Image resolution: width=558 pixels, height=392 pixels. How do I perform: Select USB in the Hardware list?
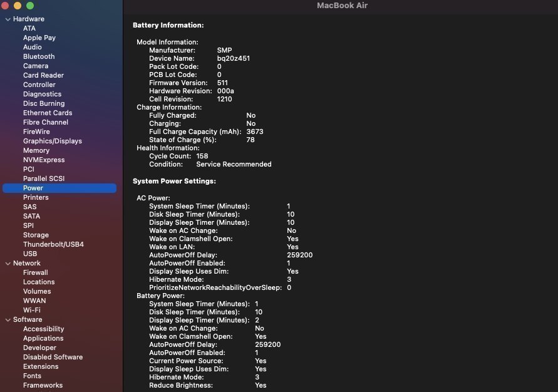(x=30, y=254)
